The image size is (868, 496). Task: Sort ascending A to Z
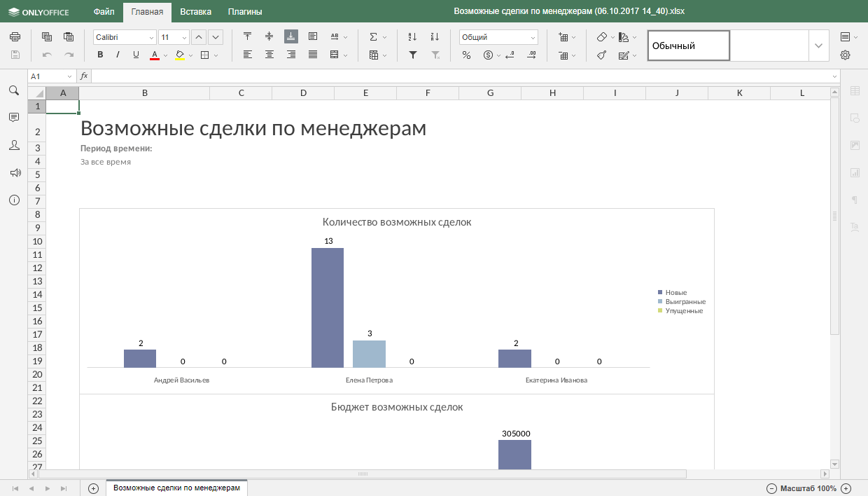[412, 37]
